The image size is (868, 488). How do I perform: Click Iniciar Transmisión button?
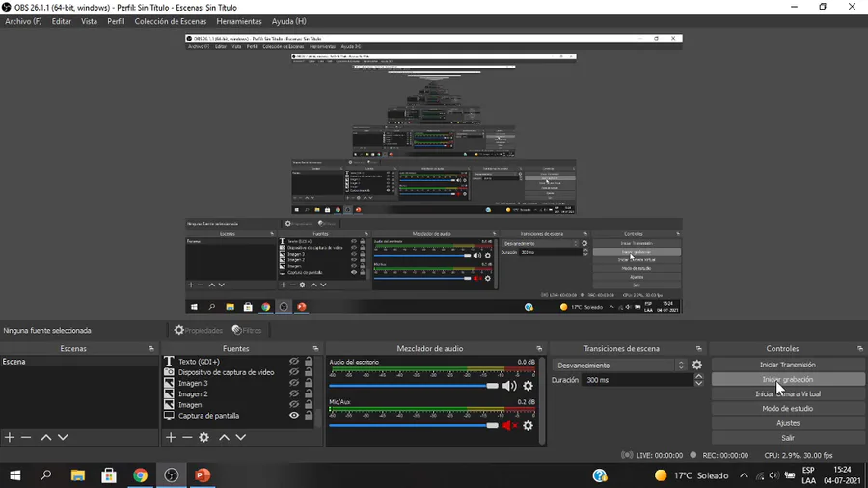tap(788, 366)
